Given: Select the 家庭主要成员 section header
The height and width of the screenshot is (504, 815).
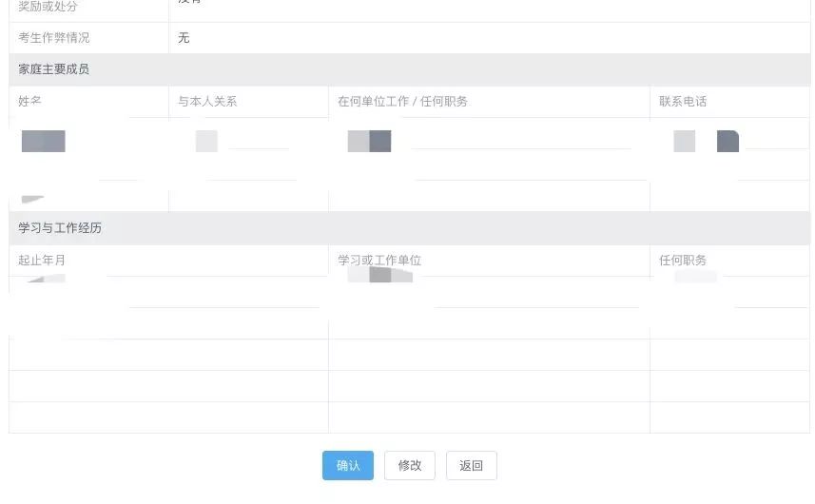Looking at the screenshot, I should pyautogui.click(x=54, y=69).
